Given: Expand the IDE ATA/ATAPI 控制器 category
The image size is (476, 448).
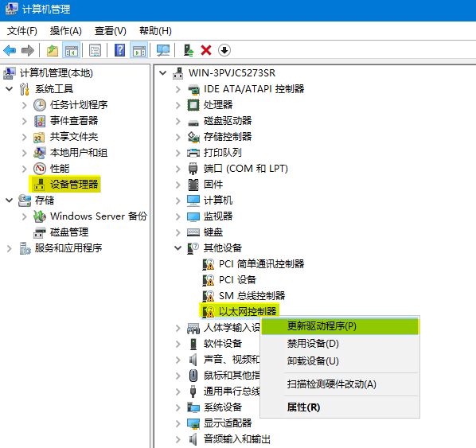Looking at the screenshot, I should click(x=178, y=89).
